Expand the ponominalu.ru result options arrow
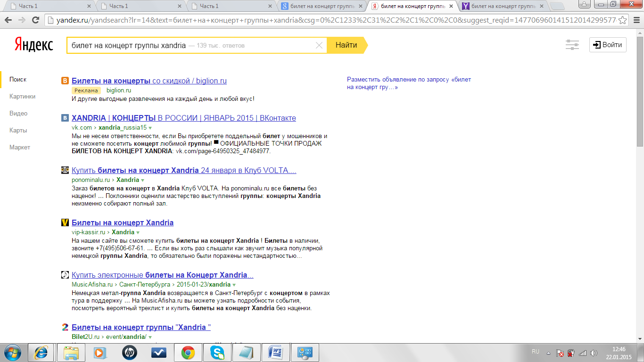Viewport: 644px width, 362px height. (x=142, y=180)
